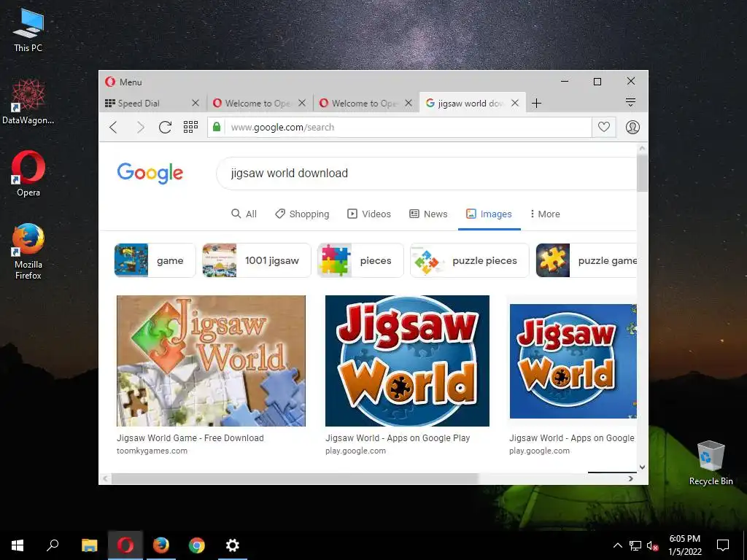747x560 pixels.
Task: Open the third Jigsaw World thumbnail
Action: (573, 361)
